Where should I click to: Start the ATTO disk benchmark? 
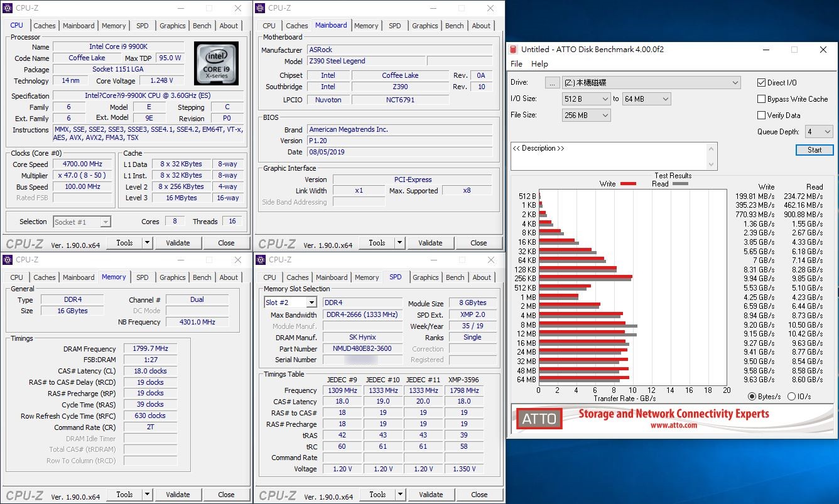click(815, 150)
